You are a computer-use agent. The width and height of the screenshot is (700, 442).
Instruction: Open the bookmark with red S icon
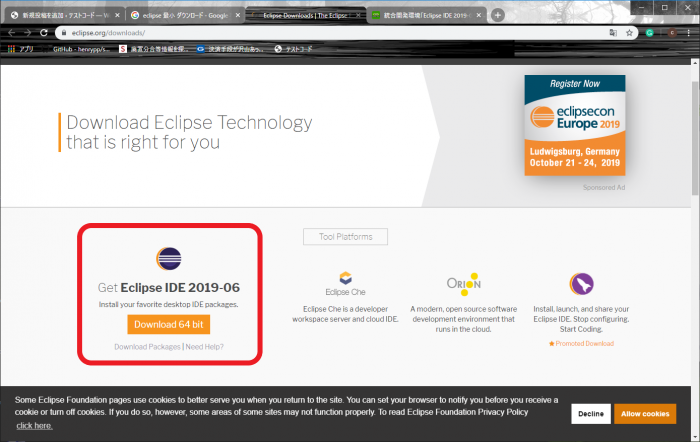(x=154, y=49)
